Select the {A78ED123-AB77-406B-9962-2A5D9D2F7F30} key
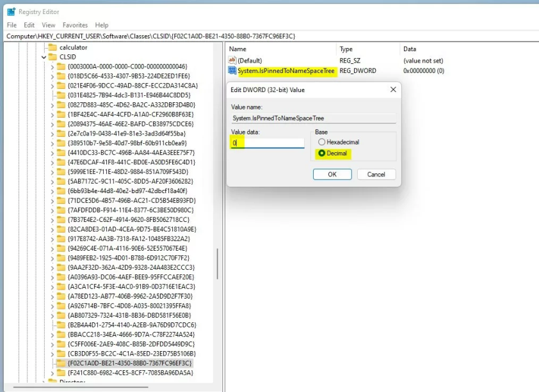This screenshot has height=392, width=539. (130, 296)
